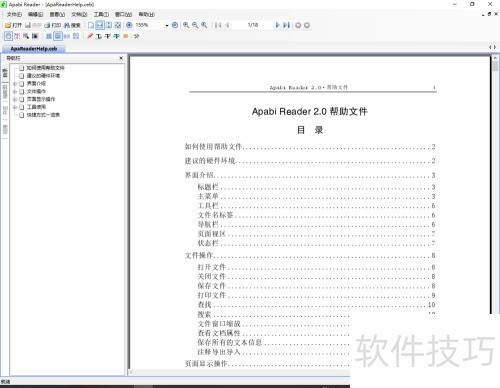Screen dimensions: 500x388
Task: Click into the 155% zoom field
Action: pos(149,25)
